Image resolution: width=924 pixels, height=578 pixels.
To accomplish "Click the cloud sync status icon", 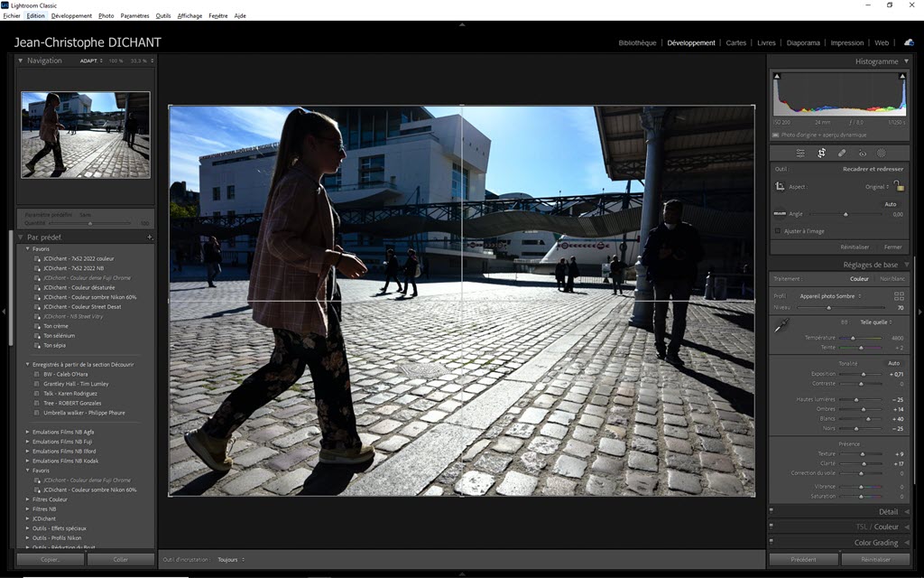I will click(x=910, y=42).
